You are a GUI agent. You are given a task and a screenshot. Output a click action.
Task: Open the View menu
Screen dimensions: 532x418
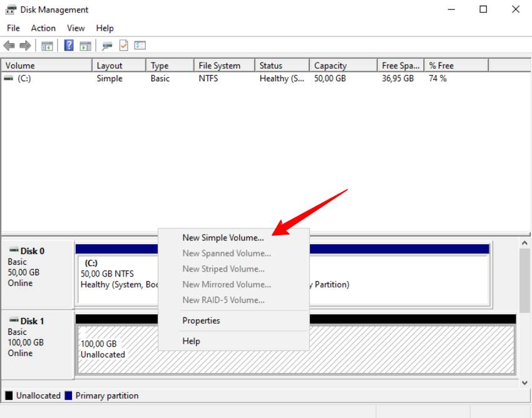point(76,28)
